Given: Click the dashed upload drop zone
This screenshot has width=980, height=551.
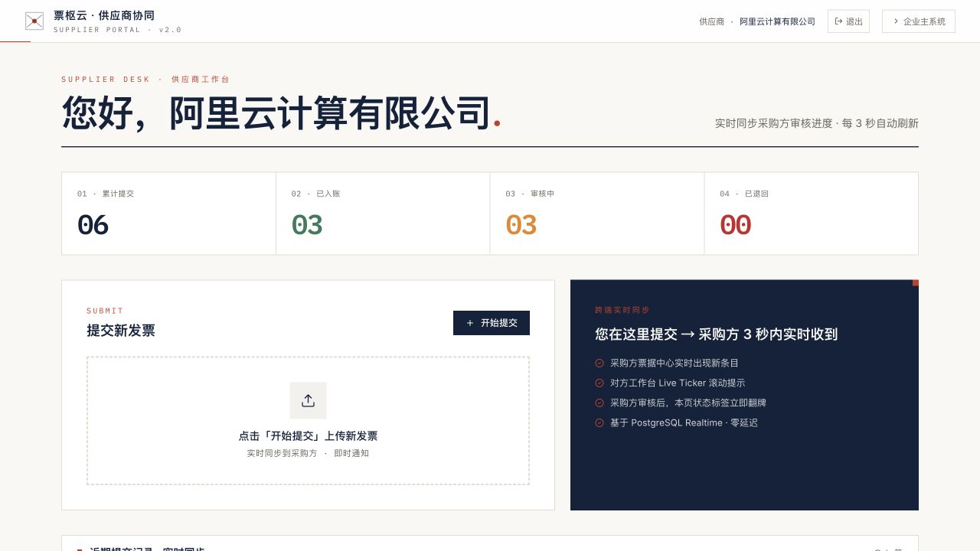Looking at the screenshot, I should (308, 420).
